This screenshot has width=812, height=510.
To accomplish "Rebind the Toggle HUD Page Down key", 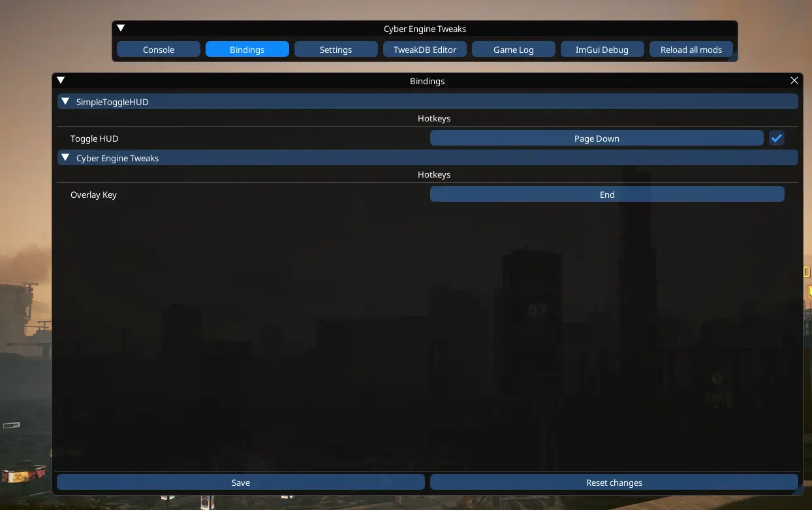I will [597, 138].
